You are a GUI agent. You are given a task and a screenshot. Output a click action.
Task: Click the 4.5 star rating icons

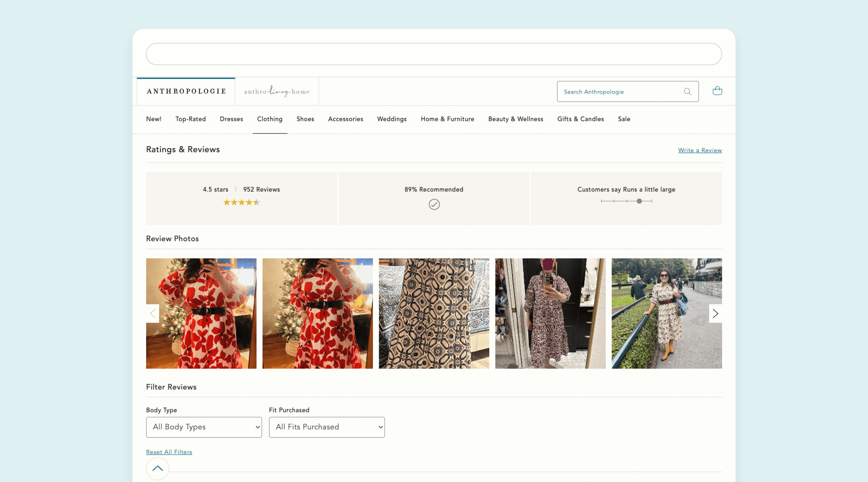coord(241,202)
